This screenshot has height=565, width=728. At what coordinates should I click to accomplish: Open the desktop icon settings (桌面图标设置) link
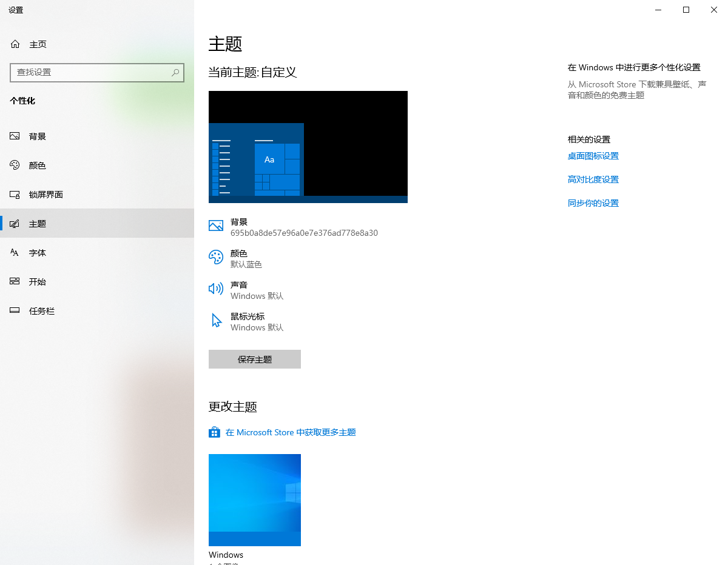coord(593,156)
